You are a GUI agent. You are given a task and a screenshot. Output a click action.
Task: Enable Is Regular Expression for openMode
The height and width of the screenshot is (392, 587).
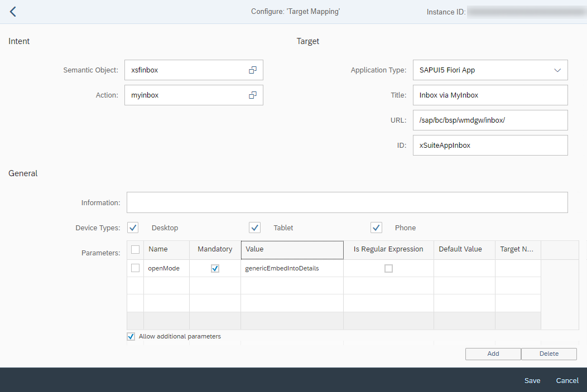pyautogui.click(x=388, y=268)
